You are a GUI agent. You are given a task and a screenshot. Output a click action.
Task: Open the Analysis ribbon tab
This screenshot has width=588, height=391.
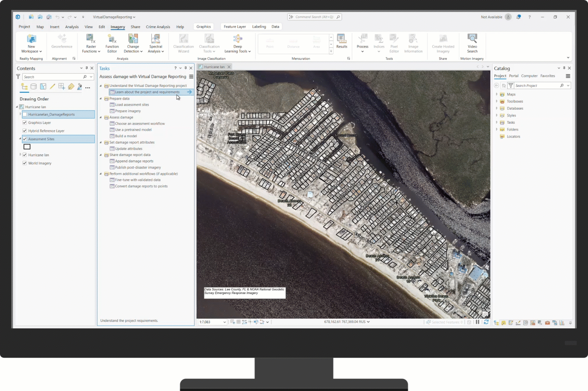[72, 27]
